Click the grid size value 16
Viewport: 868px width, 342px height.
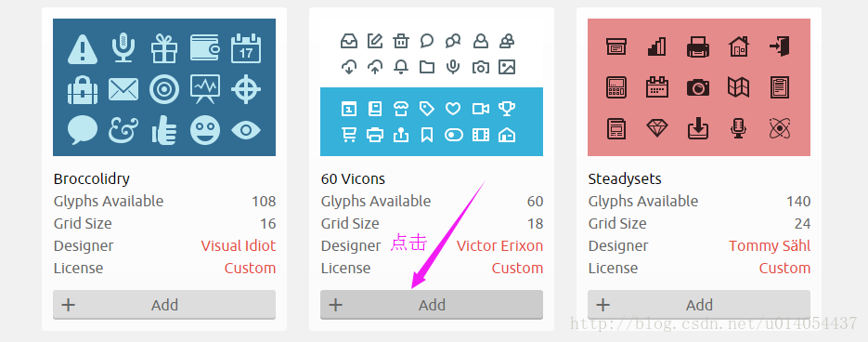pyautogui.click(x=268, y=223)
